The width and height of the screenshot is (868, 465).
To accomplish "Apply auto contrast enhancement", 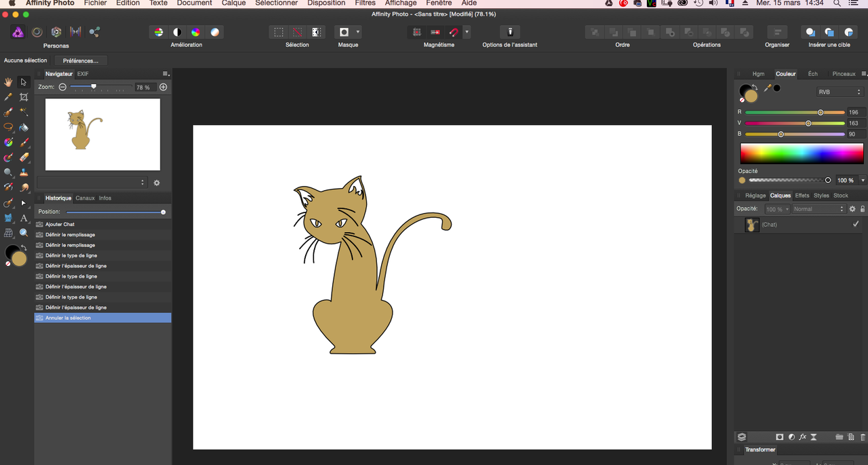I will (x=177, y=32).
